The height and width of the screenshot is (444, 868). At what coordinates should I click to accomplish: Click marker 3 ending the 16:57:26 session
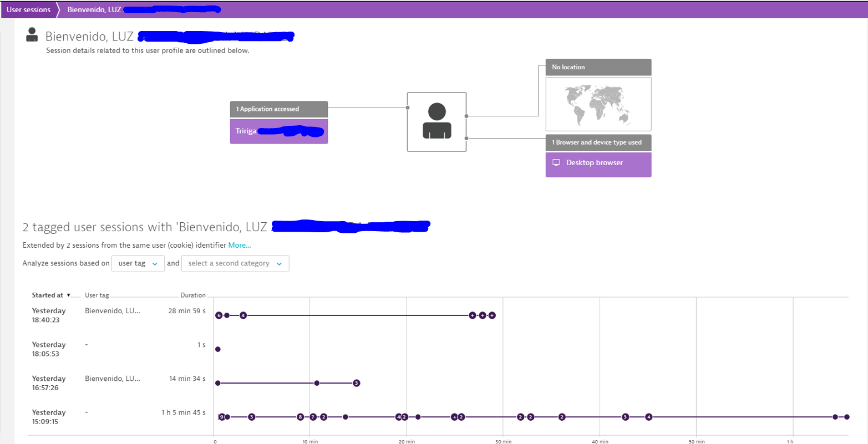357,383
